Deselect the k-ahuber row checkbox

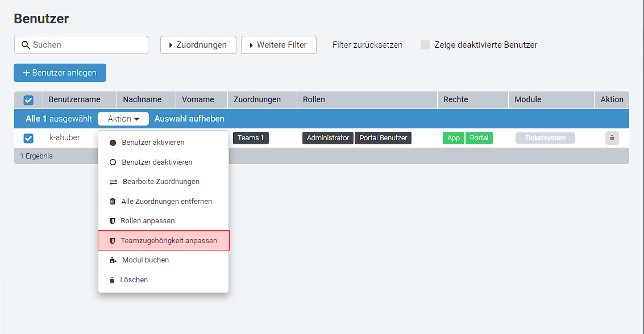point(28,138)
